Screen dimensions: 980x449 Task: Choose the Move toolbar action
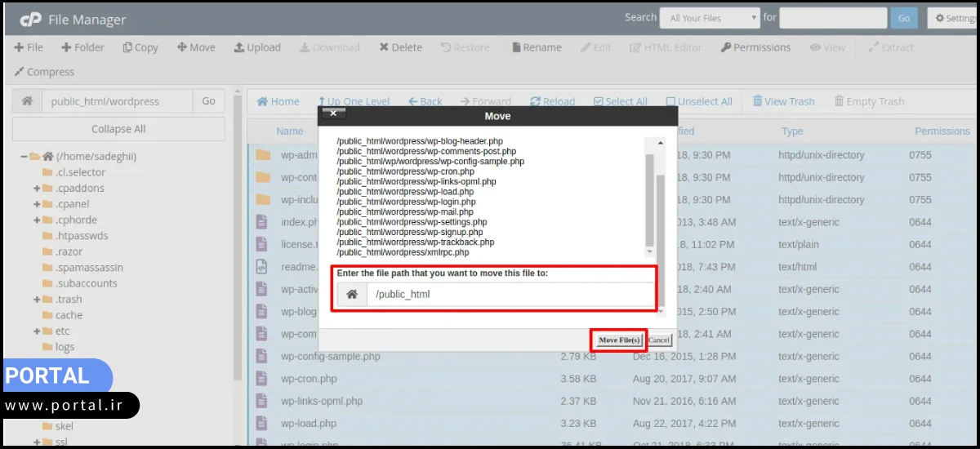[196, 47]
